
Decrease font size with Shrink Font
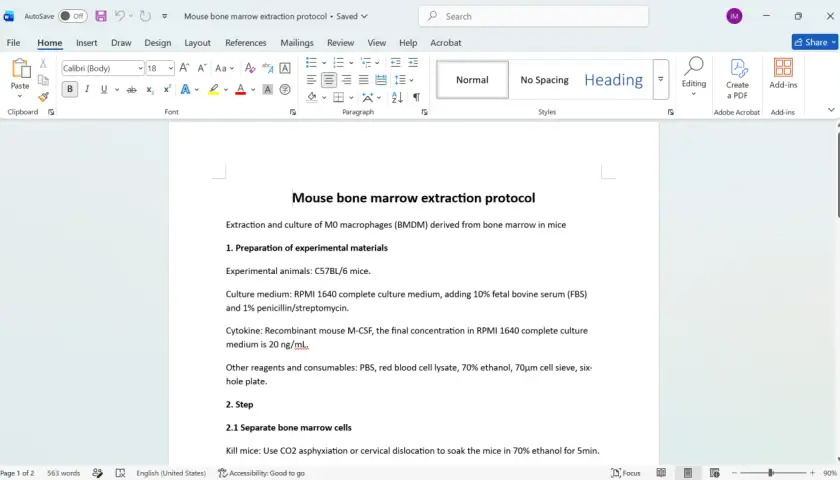(201, 68)
